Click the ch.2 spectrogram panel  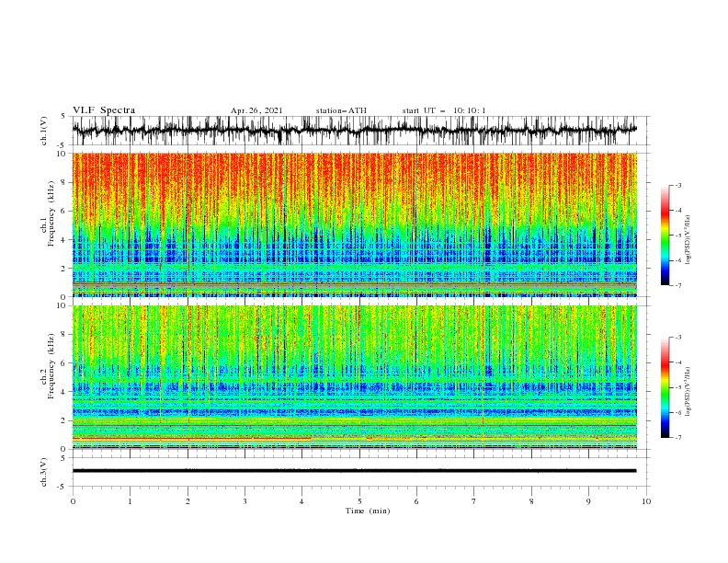[x=354, y=377]
